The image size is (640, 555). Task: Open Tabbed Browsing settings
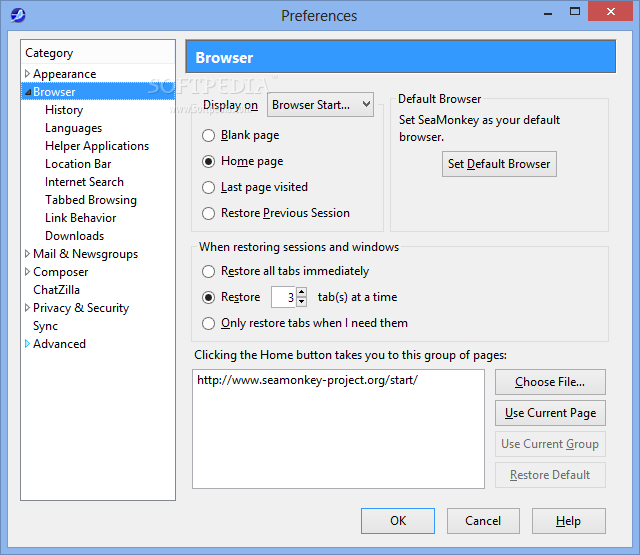coord(91,200)
